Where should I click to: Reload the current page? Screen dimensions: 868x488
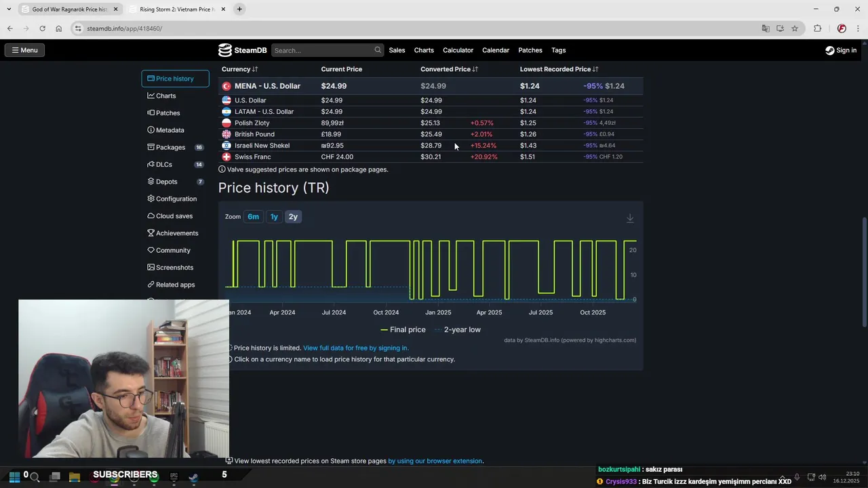coord(42,28)
